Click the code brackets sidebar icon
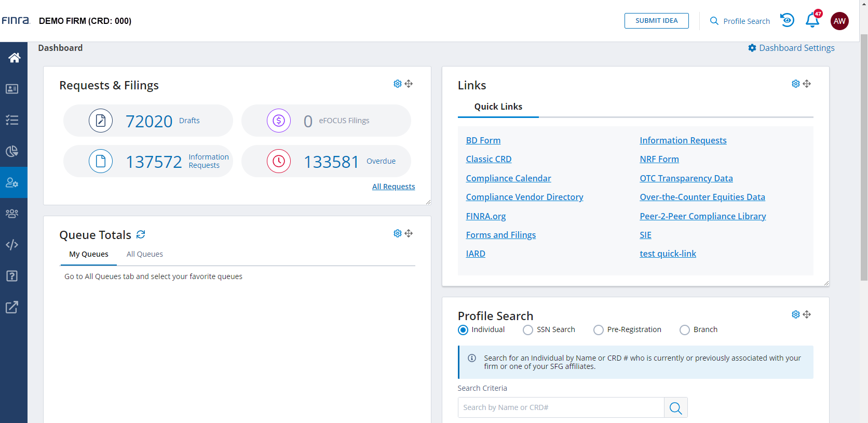The width and height of the screenshot is (868, 423). [12, 245]
